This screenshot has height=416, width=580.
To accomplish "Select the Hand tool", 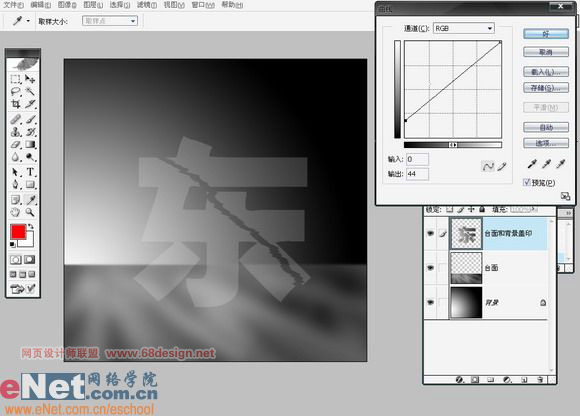I will tap(16, 212).
